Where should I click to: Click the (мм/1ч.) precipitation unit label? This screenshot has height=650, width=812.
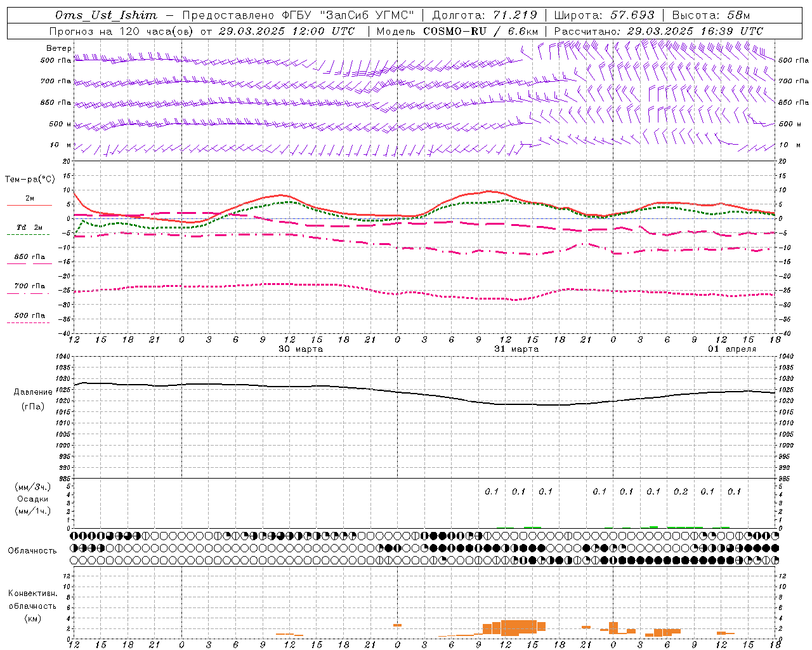[33, 511]
